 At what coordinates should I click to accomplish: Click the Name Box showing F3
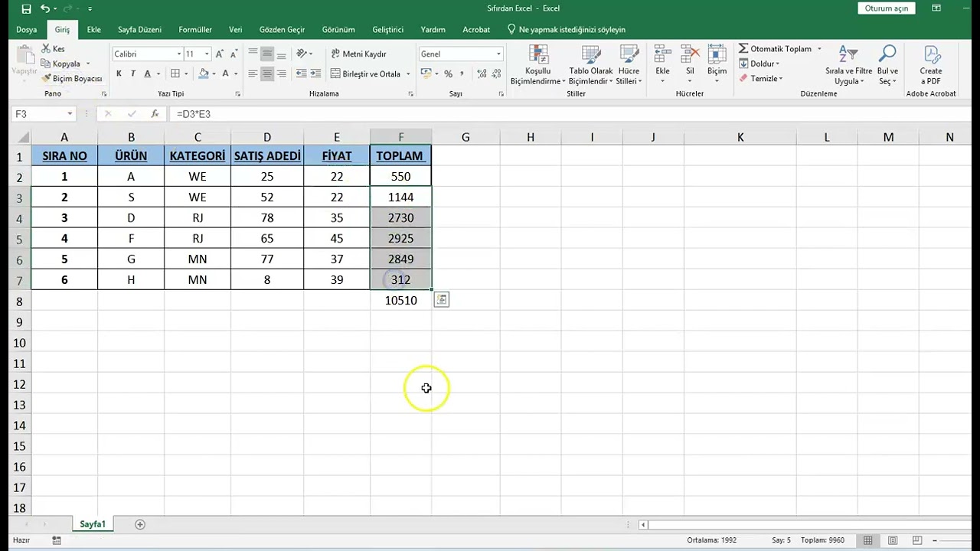click(38, 113)
